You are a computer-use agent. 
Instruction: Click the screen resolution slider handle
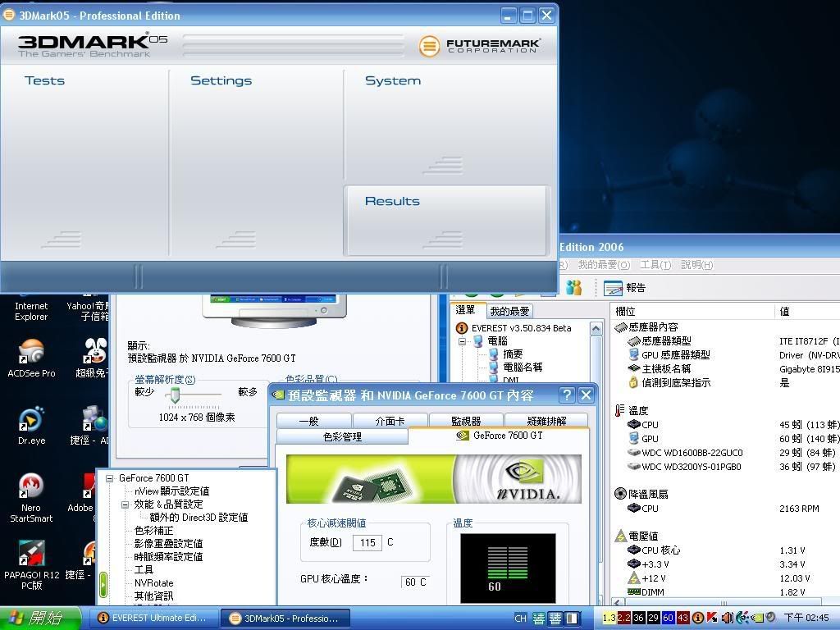click(x=175, y=395)
